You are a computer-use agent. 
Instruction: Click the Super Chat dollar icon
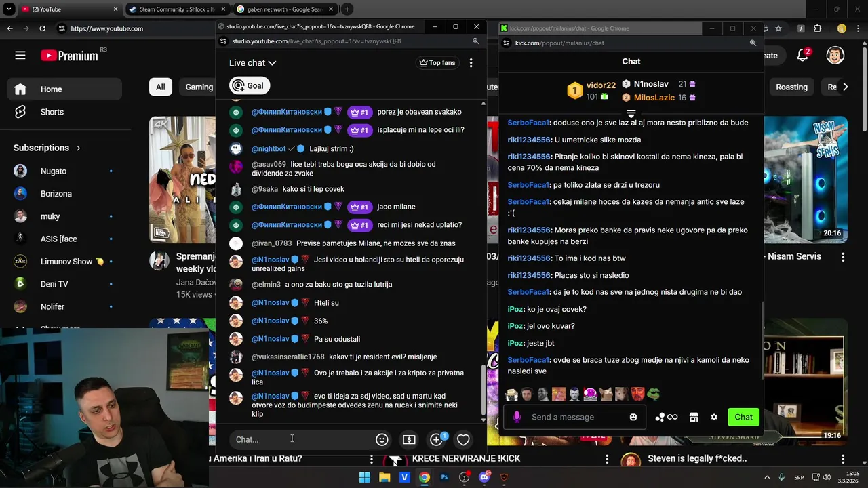click(x=409, y=440)
